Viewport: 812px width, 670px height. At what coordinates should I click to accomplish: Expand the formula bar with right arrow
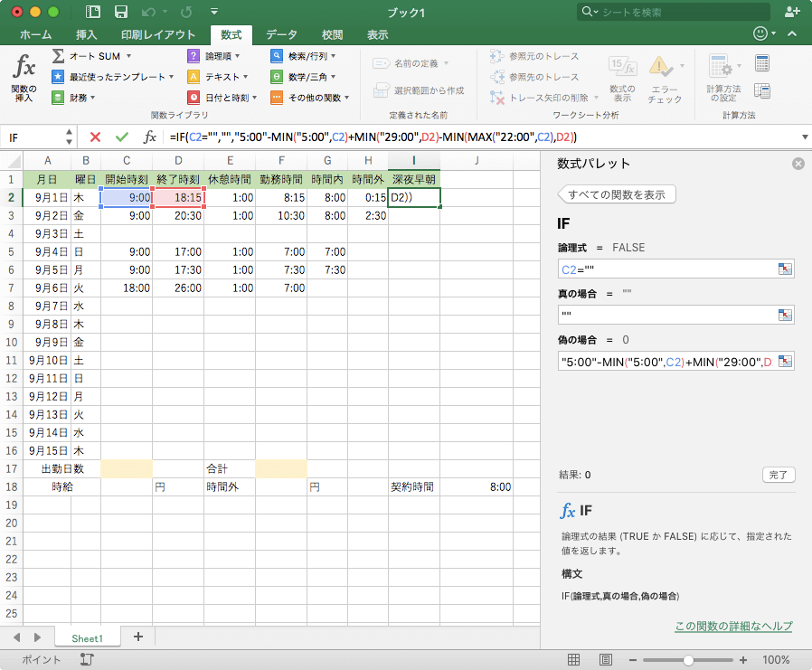click(x=805, y=137)
